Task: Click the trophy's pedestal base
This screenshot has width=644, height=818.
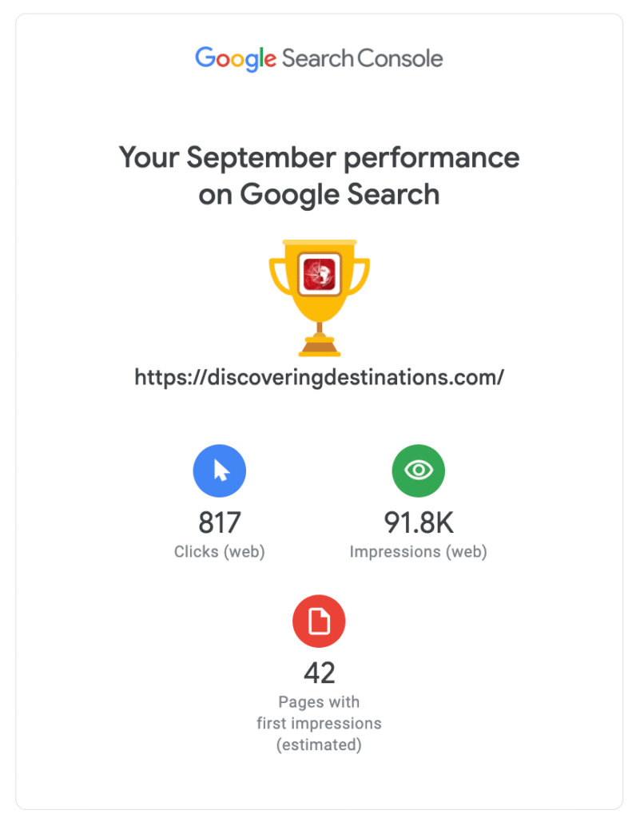Action: coord(320,348)
